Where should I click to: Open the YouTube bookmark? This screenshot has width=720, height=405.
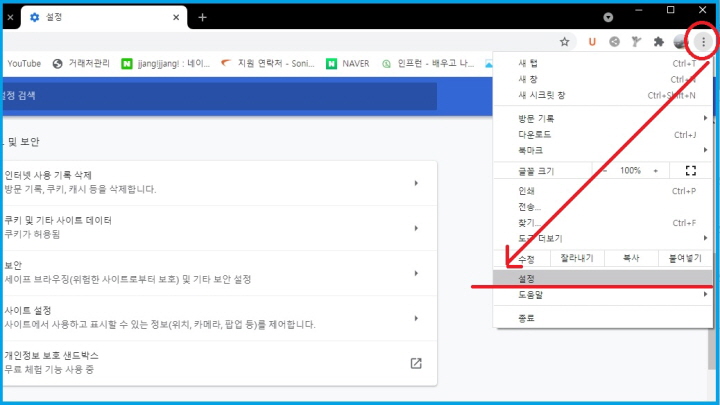pyautogui.click(x=24, y=63)
